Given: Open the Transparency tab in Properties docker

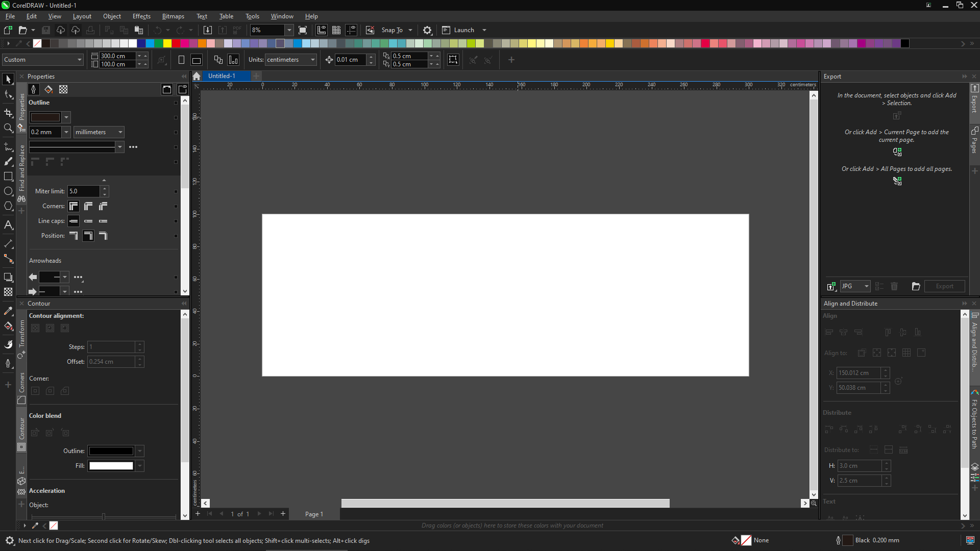Looking at the screenshot, I should (63, 89).
